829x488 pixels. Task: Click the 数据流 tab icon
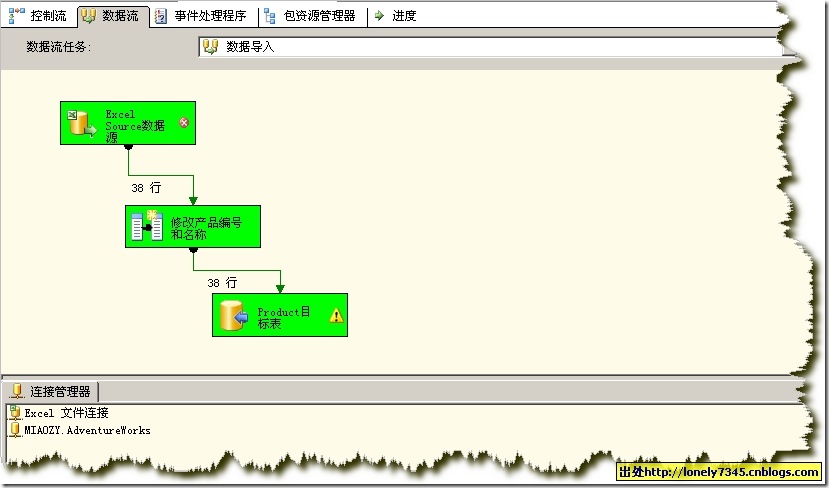point(88,16)
